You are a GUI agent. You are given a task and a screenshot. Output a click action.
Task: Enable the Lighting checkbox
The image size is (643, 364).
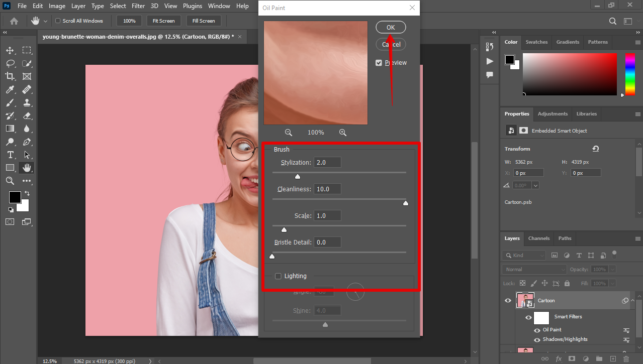point(278,276)
